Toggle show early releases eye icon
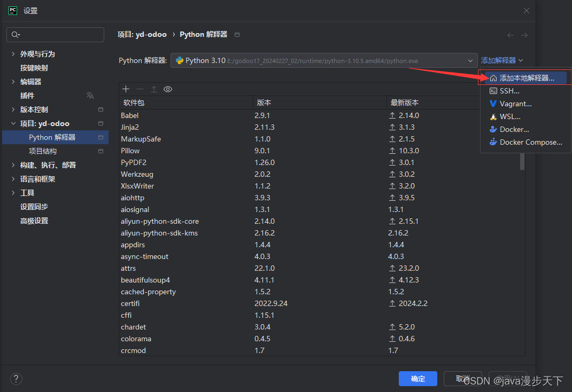Viewport: 572px width, 392px height. pyautogui.click(x=168, y=89)
